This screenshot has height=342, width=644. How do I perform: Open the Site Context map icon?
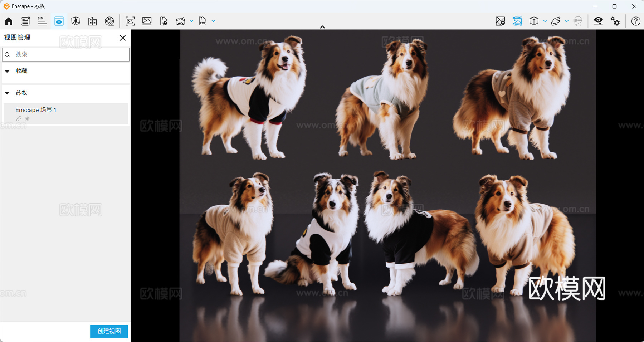click(x=500, y=21)
